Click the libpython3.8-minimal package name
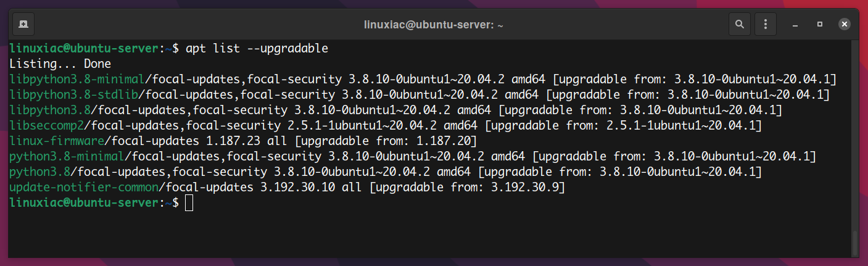 (x=77, y=79)
